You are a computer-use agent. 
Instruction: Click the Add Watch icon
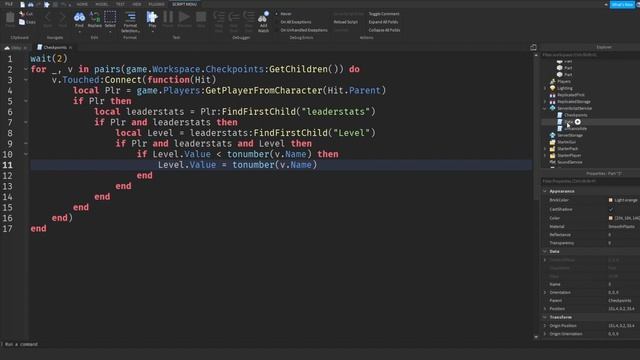click(x=263, y=17)
